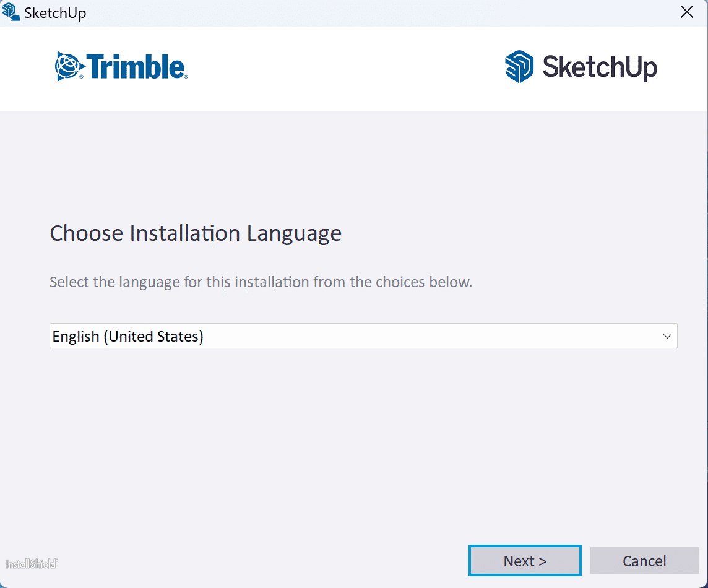Screen dimensions: 708x588
Task: Click the SketchUp cube logo in the header
Action: tap(519, 67)
